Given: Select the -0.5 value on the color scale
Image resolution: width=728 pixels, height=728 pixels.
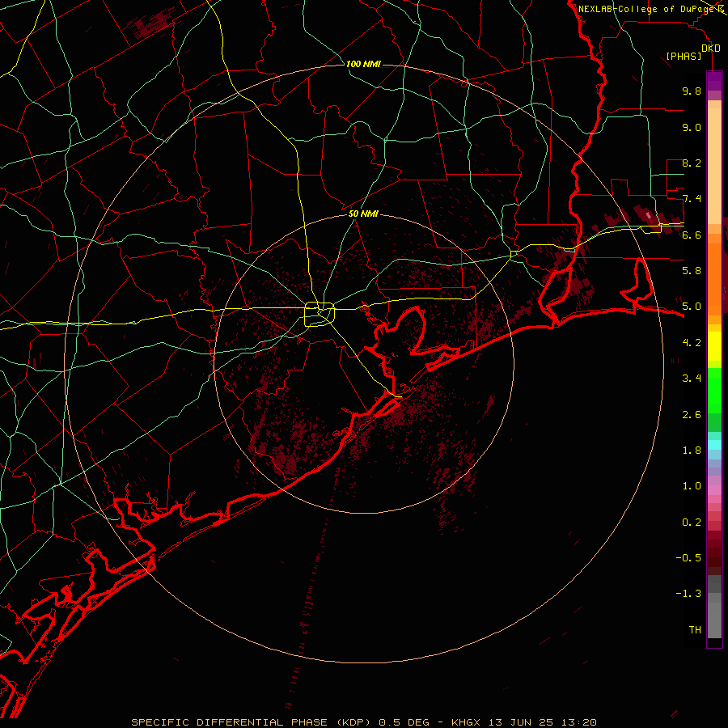Looking at the screenshot, I should coord(688,558).
